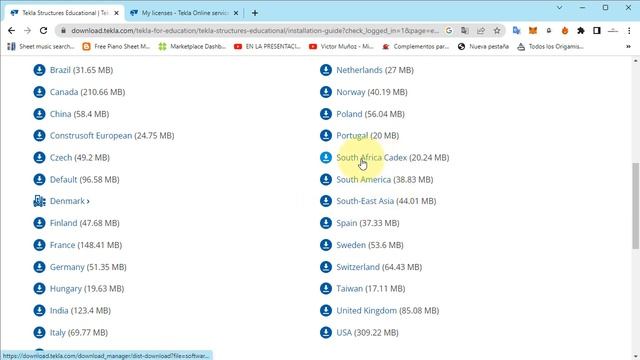
Task: Click the South Africa Cadex download icon
Action: 326,158
